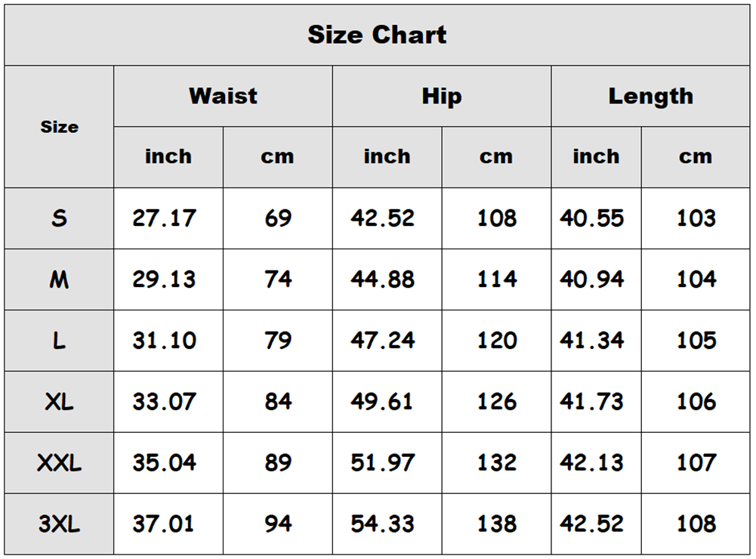Select the Length column header
Screen dimensions: 756x559
(650, 96)
